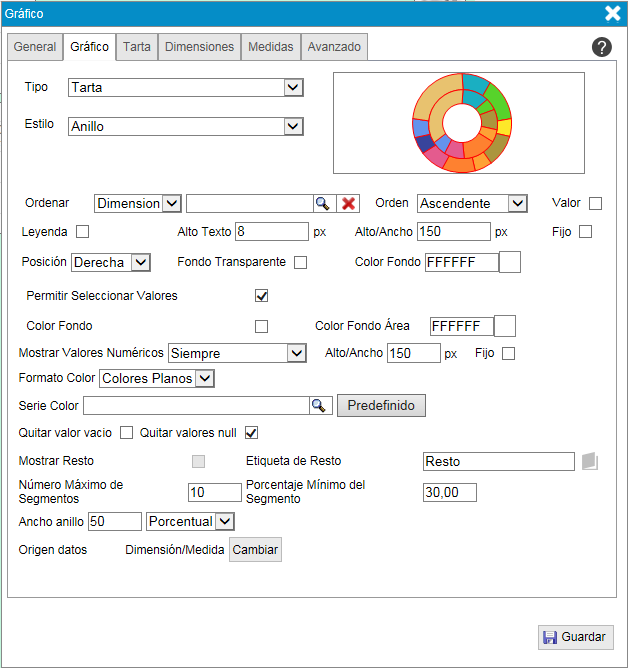Expand the Estilo dropdown showing Anillo
The width and height of the screenshot is (628, 668).
(x=185, y=127)
